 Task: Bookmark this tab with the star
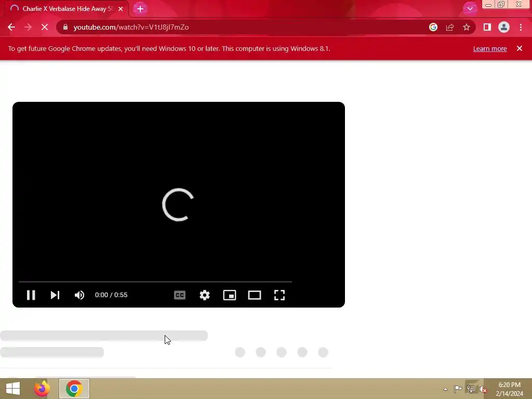pyautogui.click(x=467, y=27)
